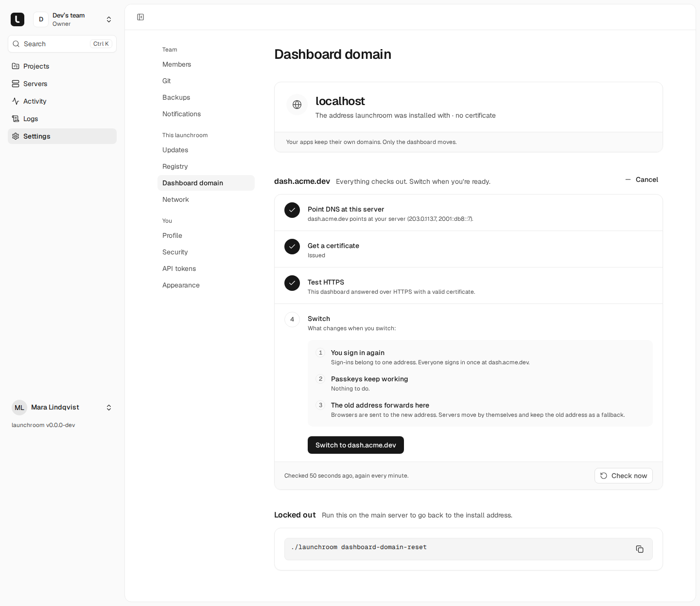This screenshot has width=700, height=606.
Task: Click the D team avatar
Action: pyautogui.click(x=41, y=19)
